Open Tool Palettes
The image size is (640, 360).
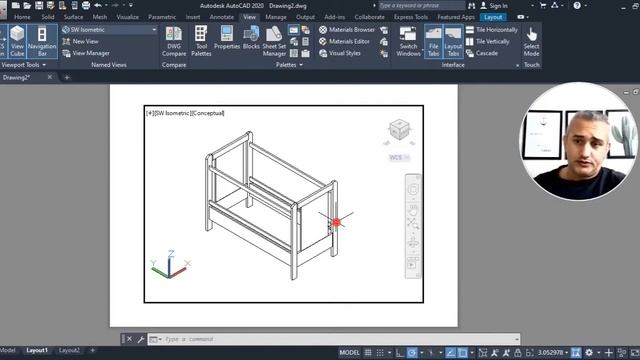click(x=201, y=41)
